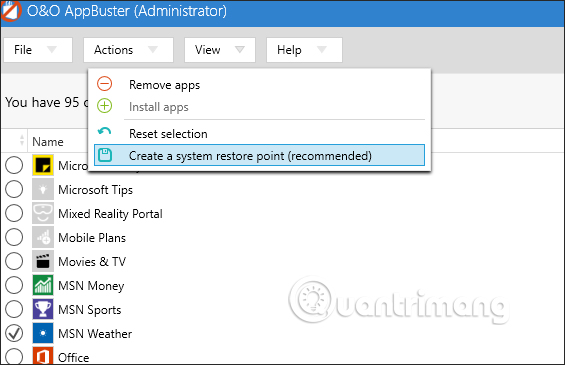Open the Help dropdown menu
Screen dimensions: 565x365
(x=304, y=50)
